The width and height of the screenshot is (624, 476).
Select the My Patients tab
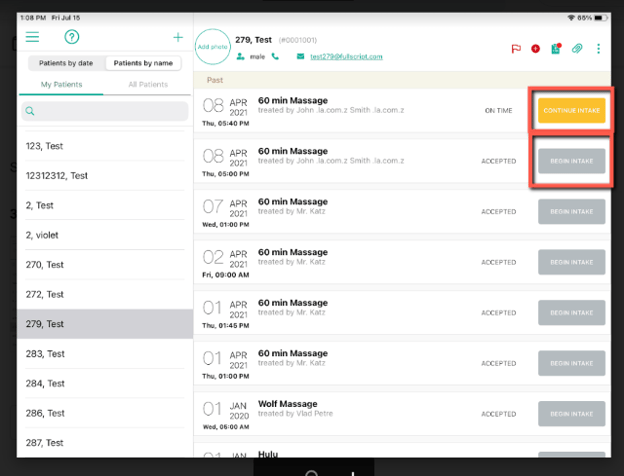60,85
